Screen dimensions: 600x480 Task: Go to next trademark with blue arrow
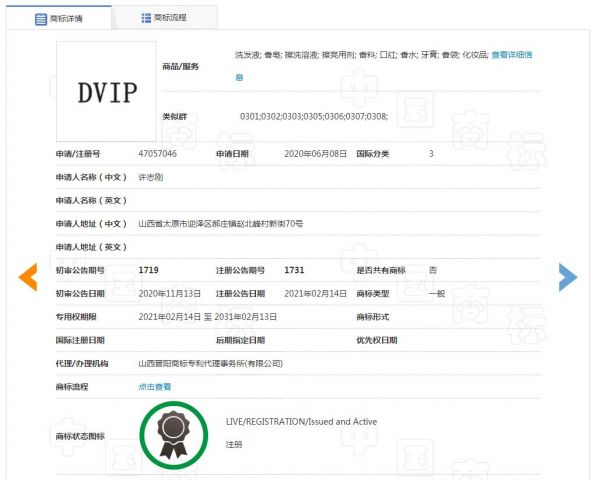tap(567, 278)
